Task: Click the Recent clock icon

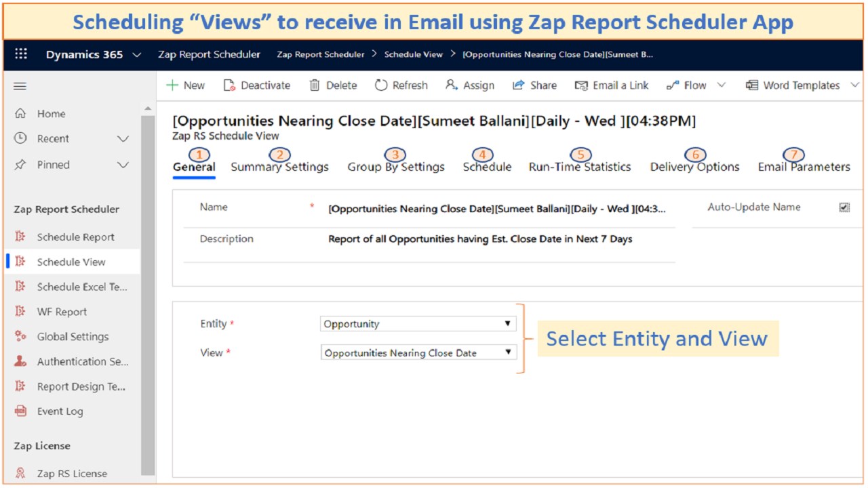Action: tap(20, 138)
